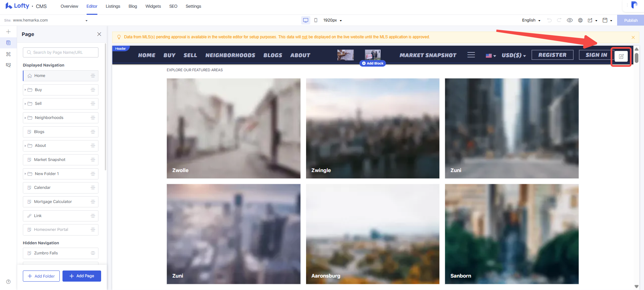Image resolution: width=644 pixels, height=290 pixels.
Task: Open the export/share icon dropdown
Action: tap(592, 20)
